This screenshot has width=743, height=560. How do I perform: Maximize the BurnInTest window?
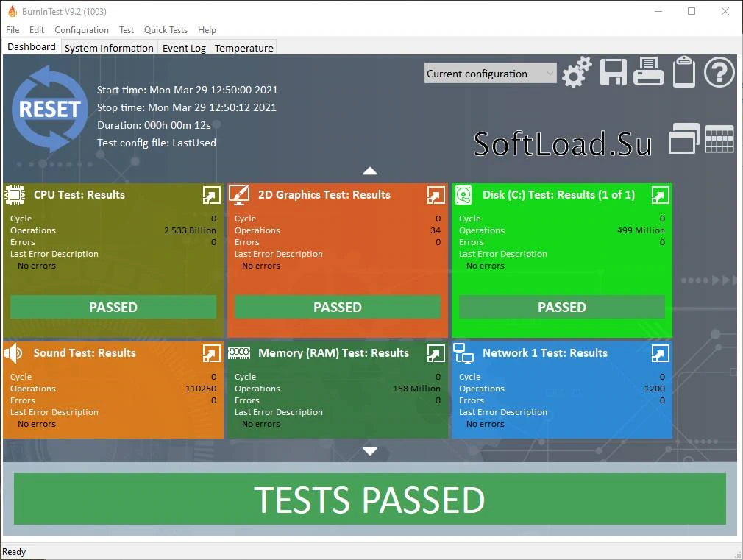[x=692, y=11]
